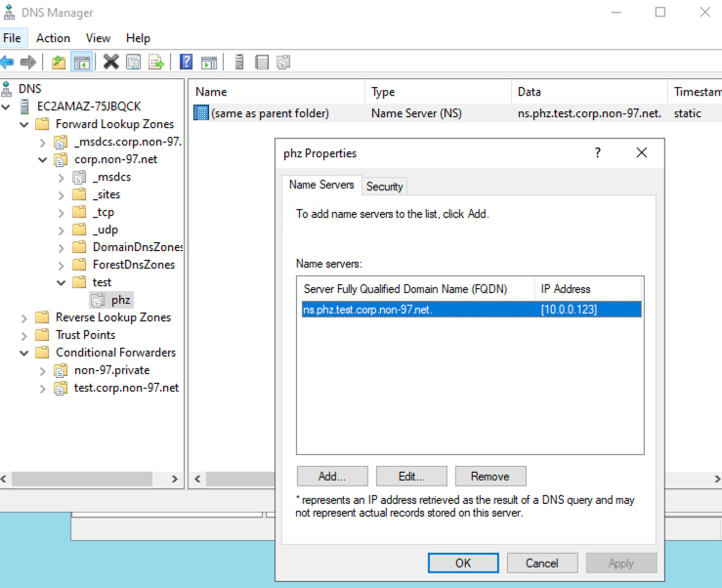Expand the _msdcs.corp.non-97 zone node
This screenshot has width=722, height=588.
click(x=43, y=142)
